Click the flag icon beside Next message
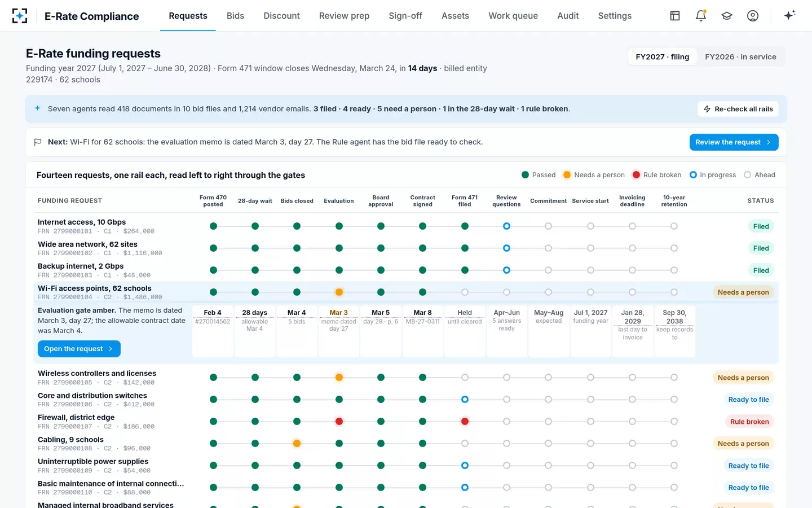Viewport: 812px width, 508px height. (38, 142)
